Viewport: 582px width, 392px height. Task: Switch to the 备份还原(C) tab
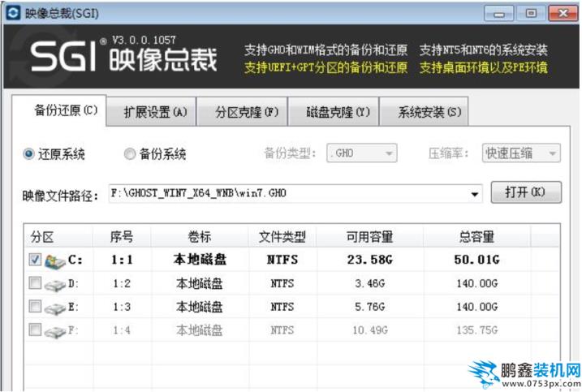[x=59, y=110]
